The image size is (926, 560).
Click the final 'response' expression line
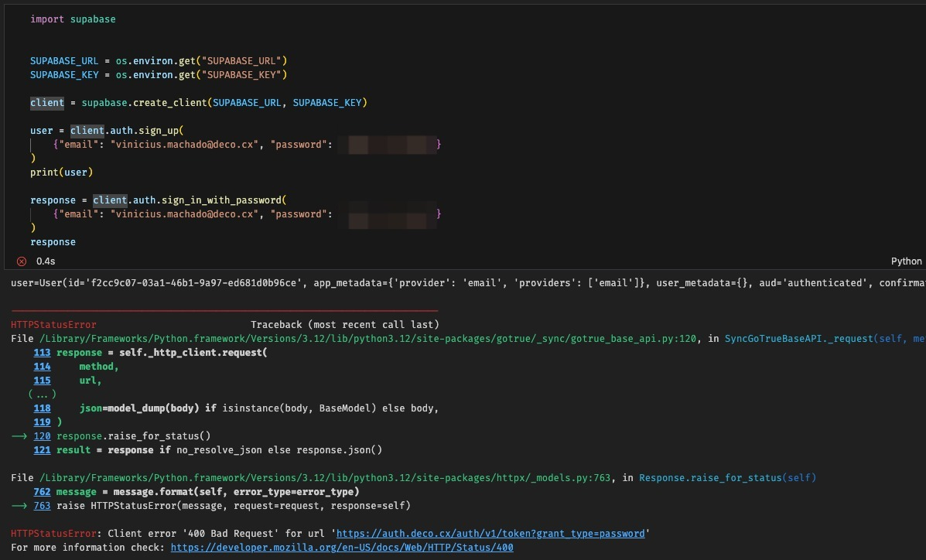[53, 242]
